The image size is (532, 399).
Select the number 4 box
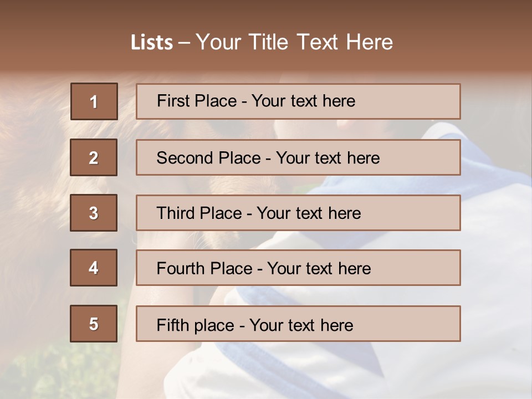coord(94,268)
